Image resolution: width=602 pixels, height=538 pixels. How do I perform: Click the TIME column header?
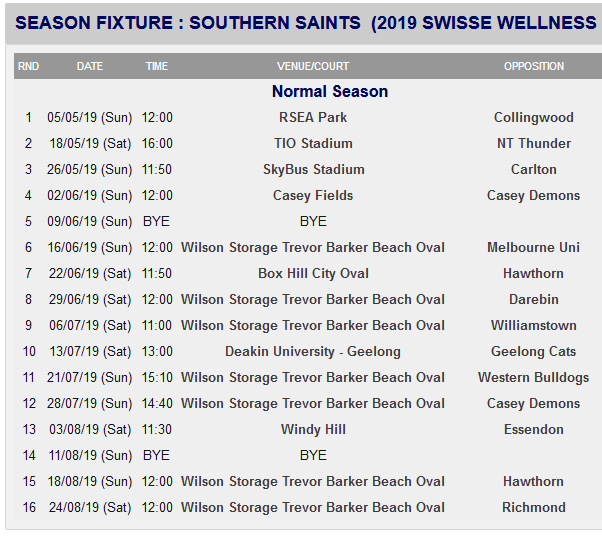tap(157, 66)
